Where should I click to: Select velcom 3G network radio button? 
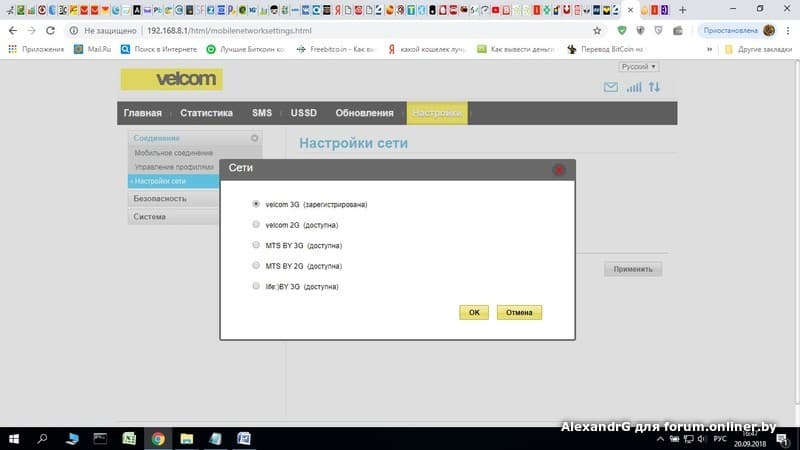[256, 204]
